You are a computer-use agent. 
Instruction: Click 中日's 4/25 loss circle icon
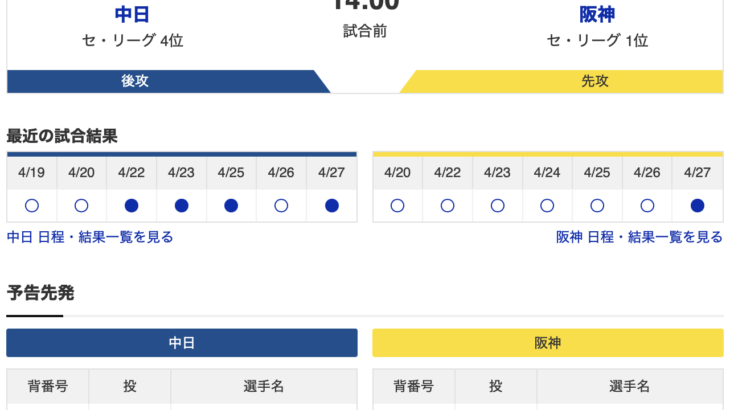[x=231, y=206]
